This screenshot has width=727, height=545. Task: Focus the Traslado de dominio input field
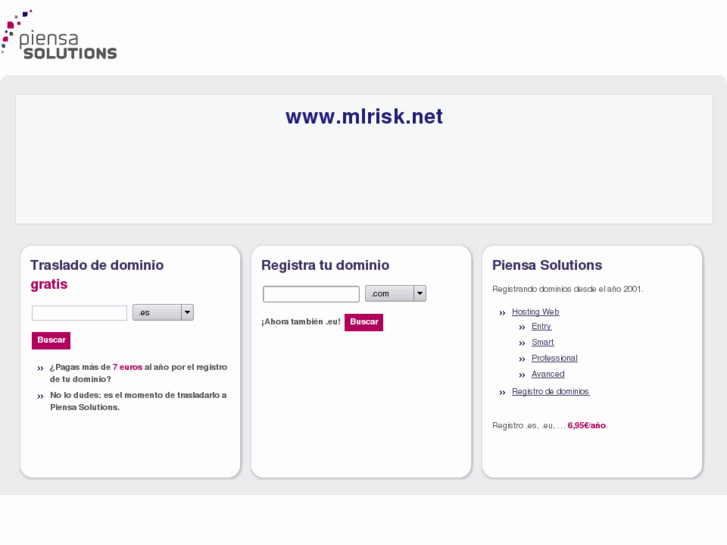pyautogui.click(x=79, y=313)
